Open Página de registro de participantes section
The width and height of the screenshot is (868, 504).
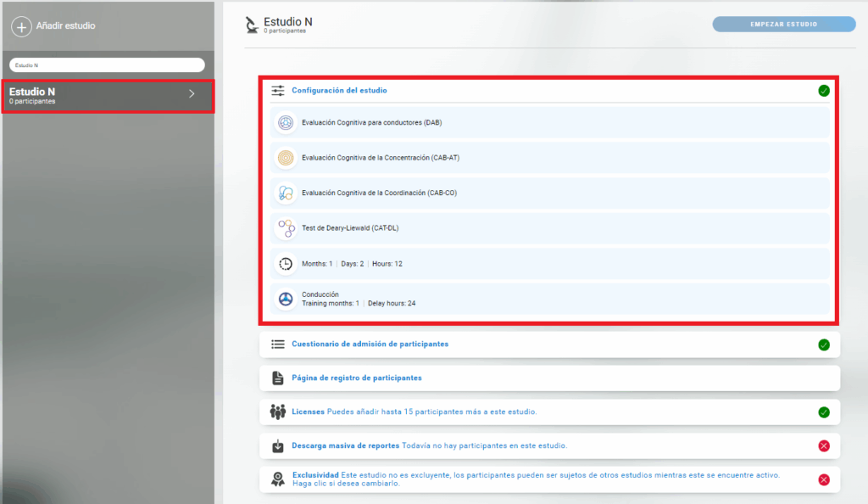(356, 378)
